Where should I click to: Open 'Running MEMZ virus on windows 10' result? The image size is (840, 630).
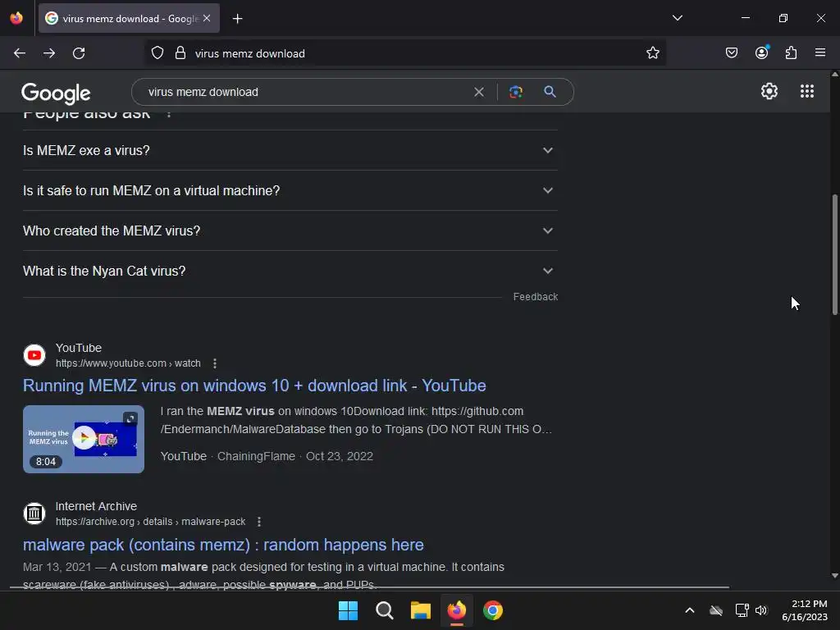pos(254,386)
